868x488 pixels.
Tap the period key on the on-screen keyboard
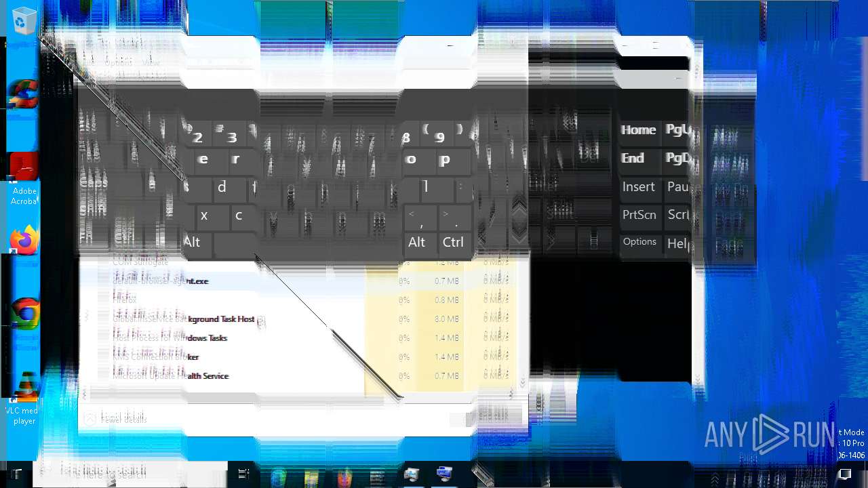455,217
